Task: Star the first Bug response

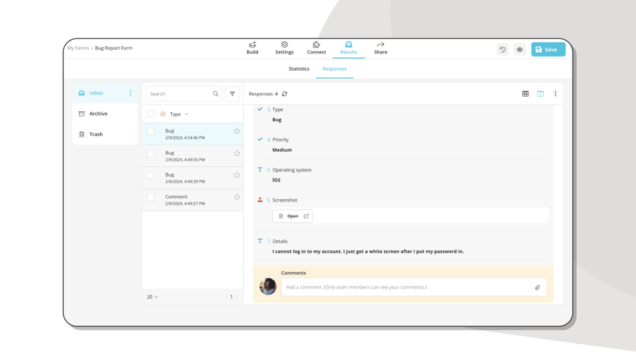Action: click(237, 131)
